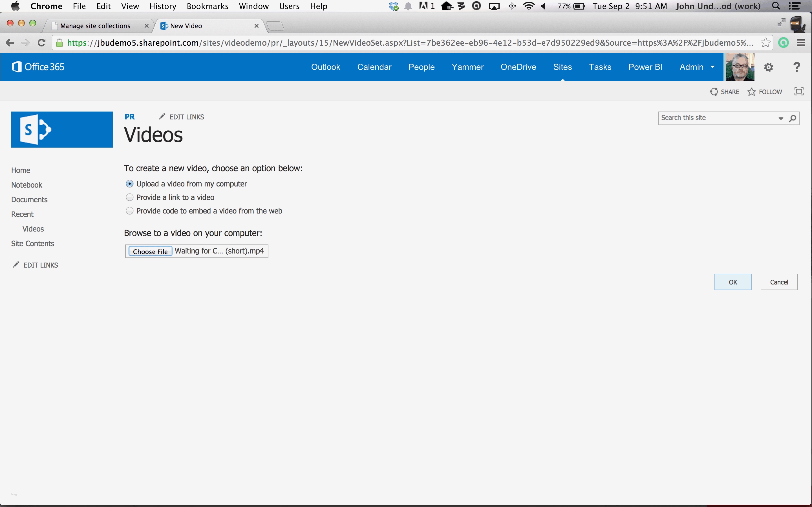Image resolution: width=812 pixels, height=507 pixels.
Task: Bookmark page with star in address bar
Action: 765,43
